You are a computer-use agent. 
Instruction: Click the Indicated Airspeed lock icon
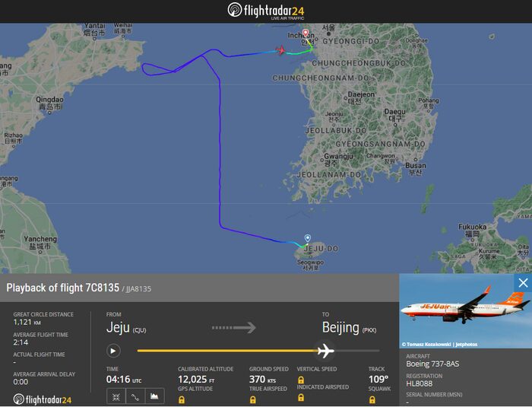301,397
